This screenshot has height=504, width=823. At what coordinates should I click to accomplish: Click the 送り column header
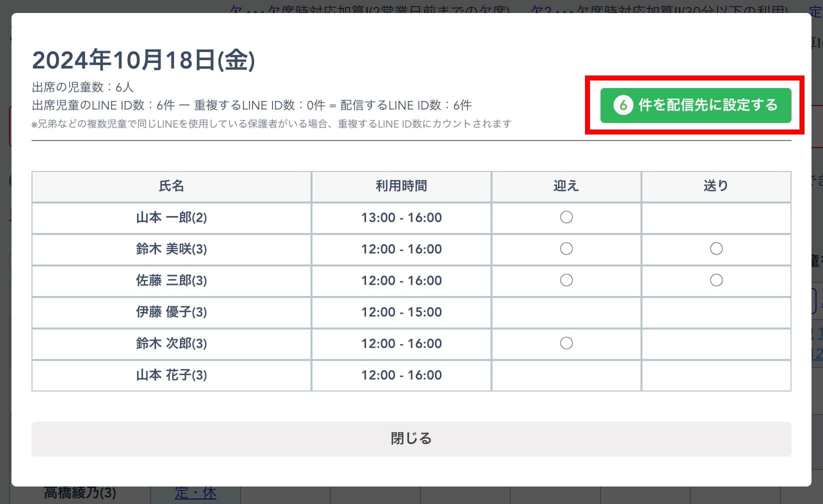coord(716,186)
